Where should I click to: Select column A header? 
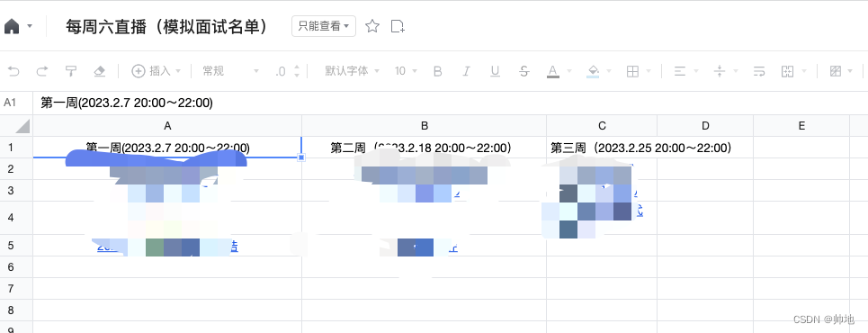167,126
